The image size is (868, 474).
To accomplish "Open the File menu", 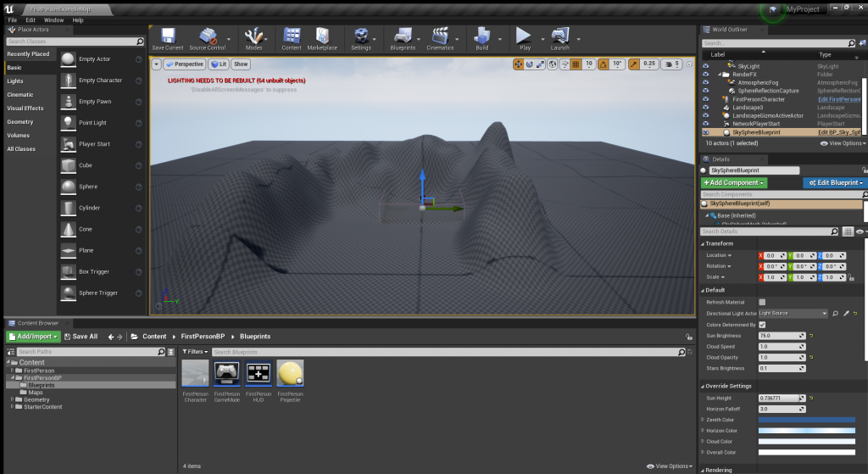I will click(x=12, y=20).
